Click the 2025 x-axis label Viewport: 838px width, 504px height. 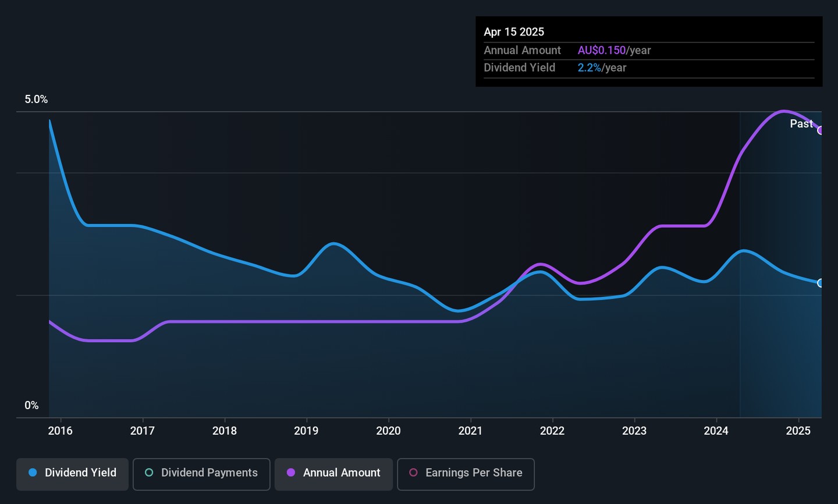pyautogui.click(x=798, y=431)
